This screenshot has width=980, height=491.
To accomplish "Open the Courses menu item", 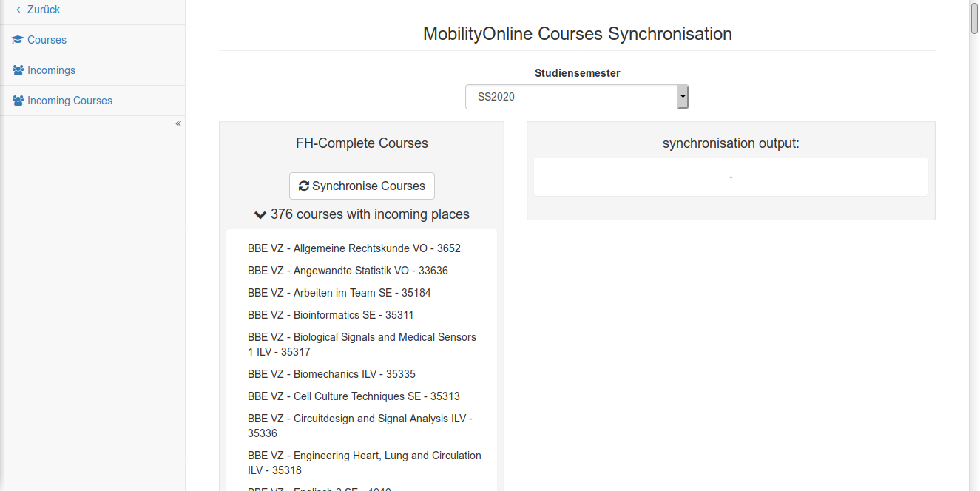I will click(47, 40).
